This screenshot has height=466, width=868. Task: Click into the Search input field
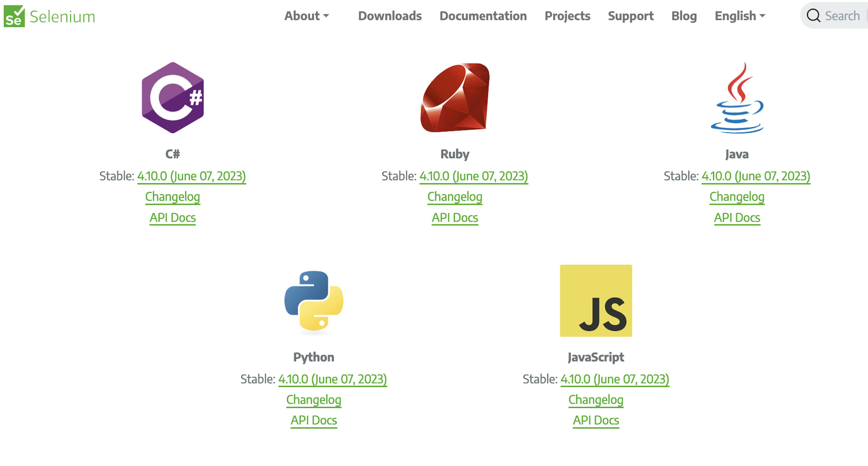click(x=842, y=16)
